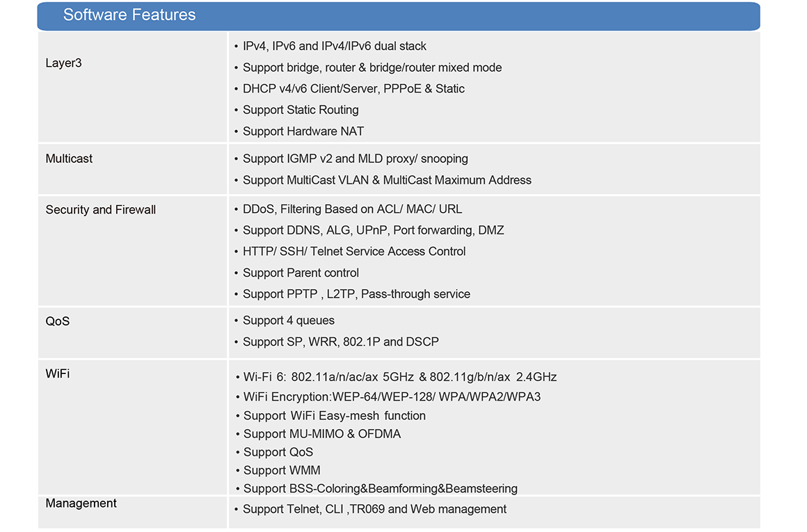Image resolution: width=807 pixels, height=532 pixels.
Task: Select the Layer3 row label
Action: click(63, 63)
